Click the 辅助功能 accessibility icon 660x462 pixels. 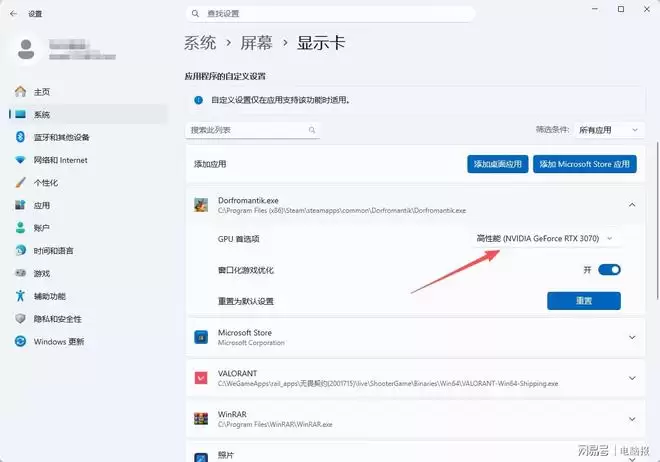click(x=20, y=296)
